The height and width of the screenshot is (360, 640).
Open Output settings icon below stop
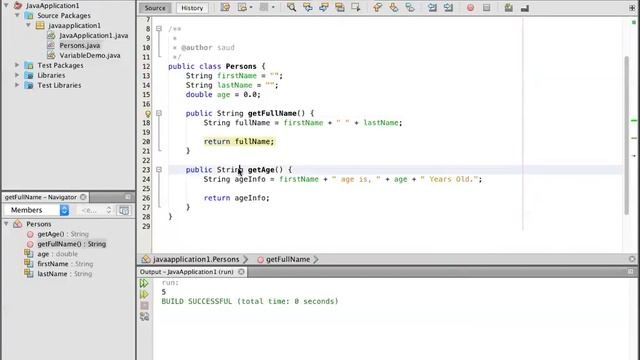[x=144, y=316]
